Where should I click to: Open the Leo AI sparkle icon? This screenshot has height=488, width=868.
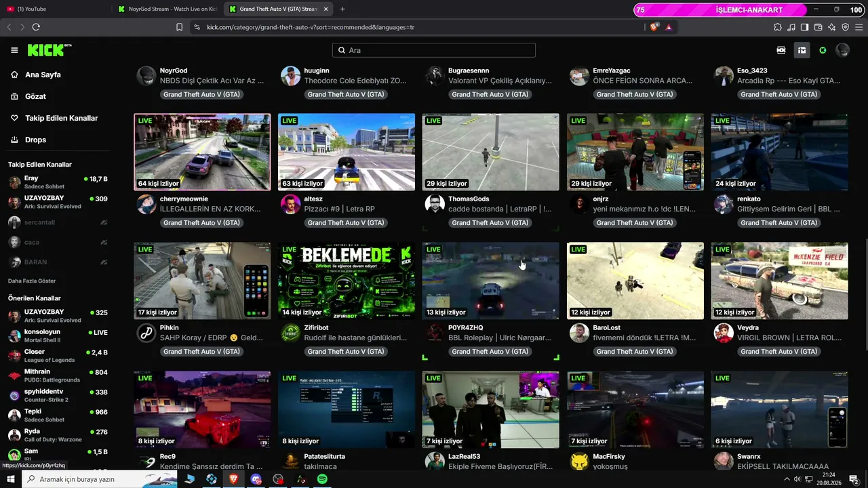click(x=832, y=27)
